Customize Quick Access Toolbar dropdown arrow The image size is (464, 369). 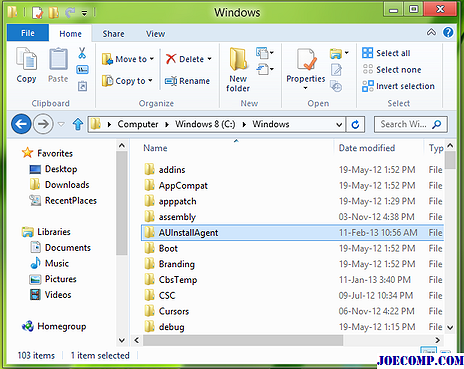84,13
